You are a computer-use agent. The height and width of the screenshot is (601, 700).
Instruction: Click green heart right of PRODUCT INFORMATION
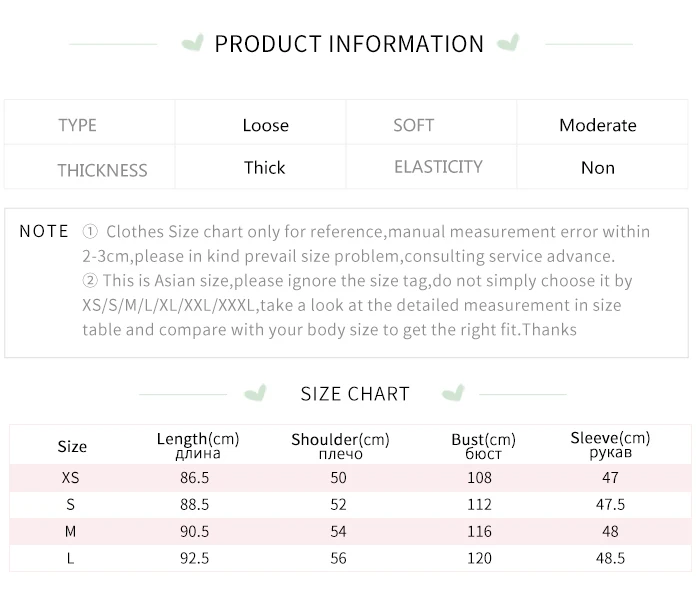pyautogui.click(x=508, y=43)
